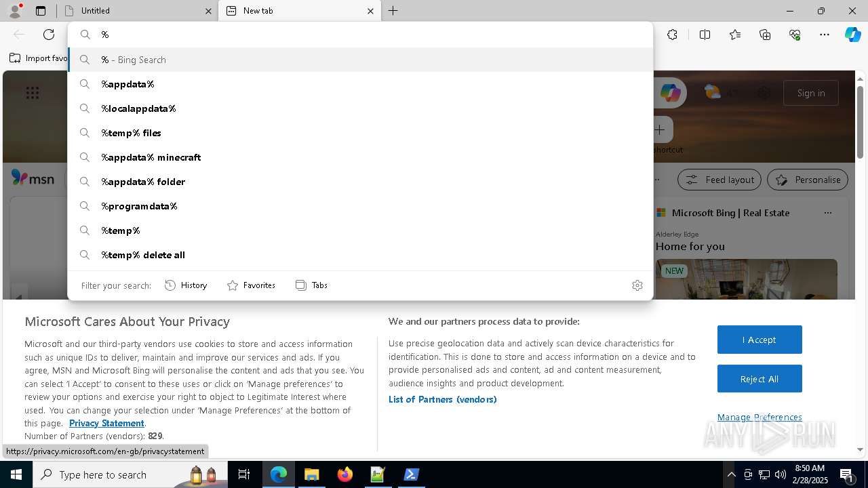Open the Copilot icon on the new tab page
The height and width of the screenshot is (488, 868).
tap(670, 93)
